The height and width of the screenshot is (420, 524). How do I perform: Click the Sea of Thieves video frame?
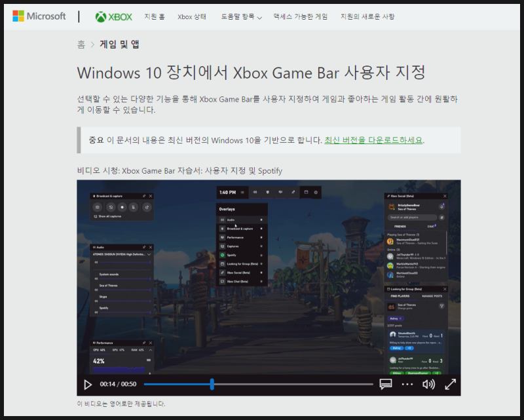coord(269,277)
